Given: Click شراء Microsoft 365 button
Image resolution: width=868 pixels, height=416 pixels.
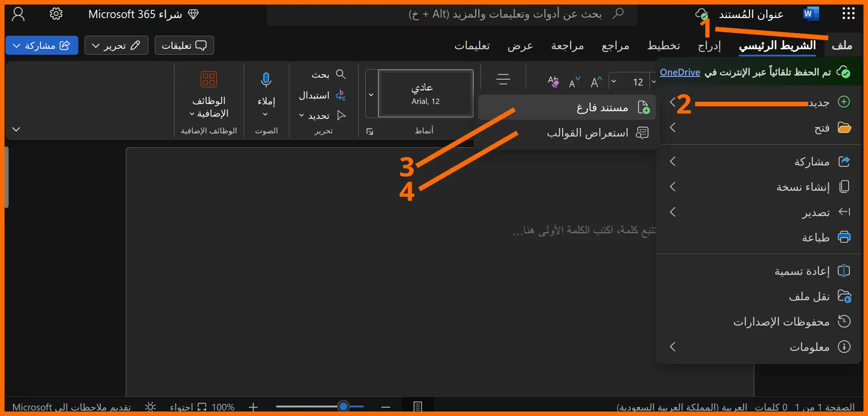Looking at the screenshot, I should click(x=143, y=14).
